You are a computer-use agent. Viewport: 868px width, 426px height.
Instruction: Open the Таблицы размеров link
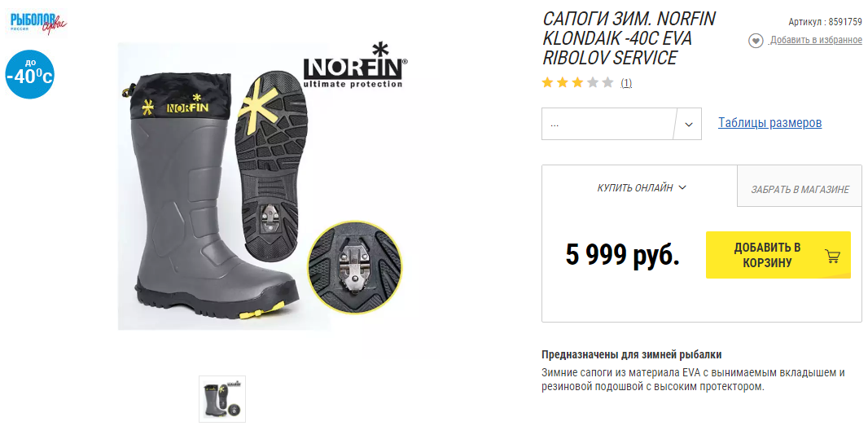point(770,122)
